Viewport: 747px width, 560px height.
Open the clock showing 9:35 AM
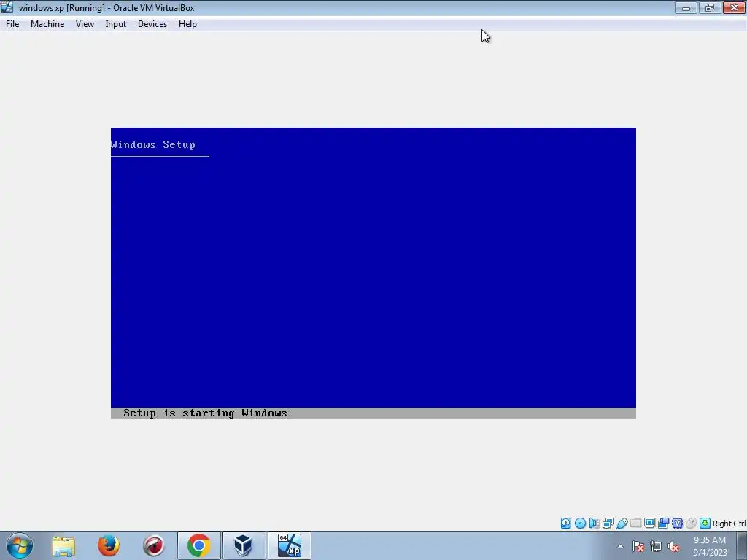[710, 546]
